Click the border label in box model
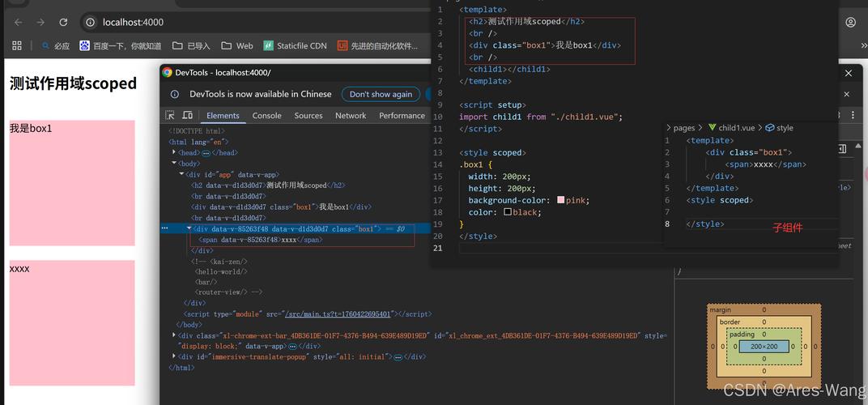 [x=729, y=322]
